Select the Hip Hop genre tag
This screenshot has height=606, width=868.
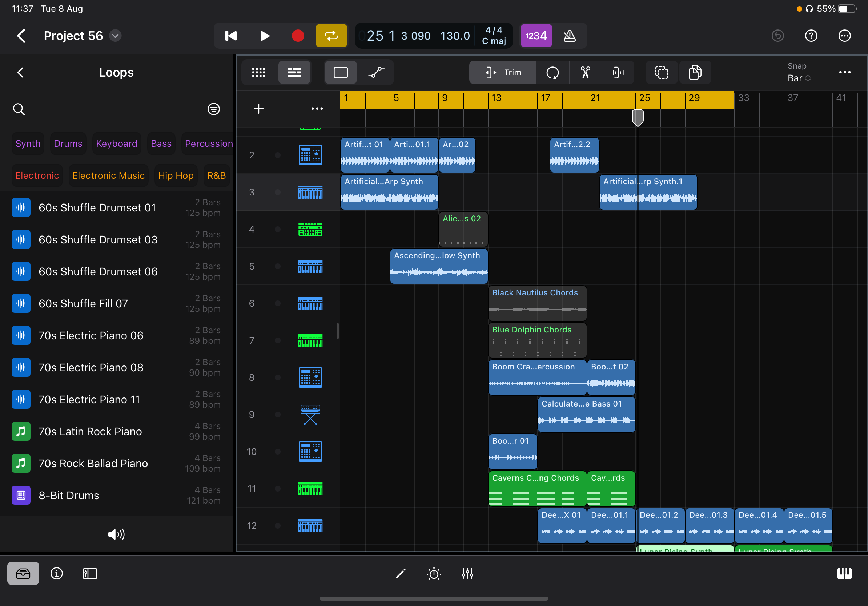(176, 176)
